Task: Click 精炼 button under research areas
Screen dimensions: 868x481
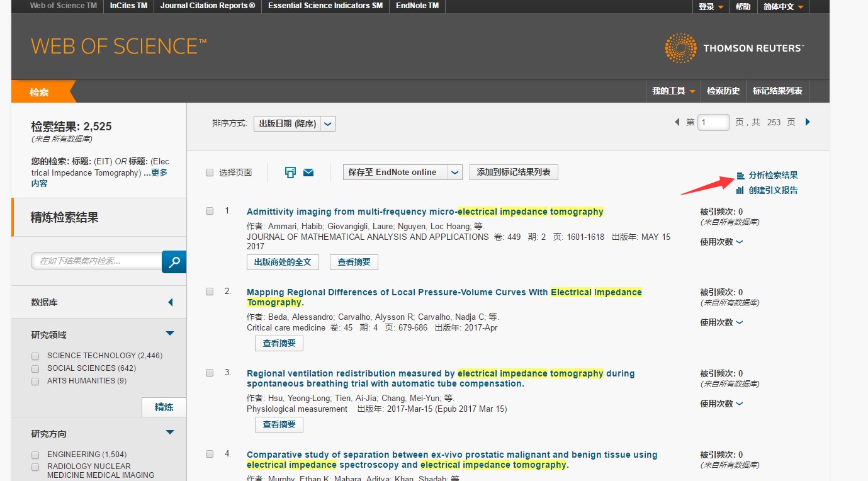Action: 164,407
